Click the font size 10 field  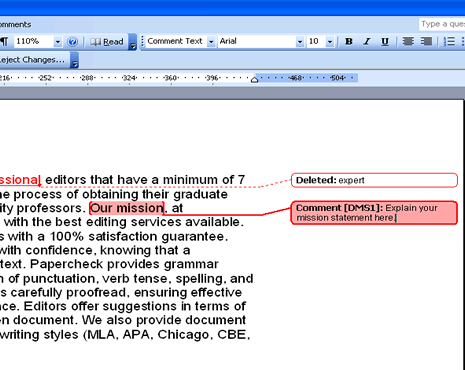click(x=316, y=41)
